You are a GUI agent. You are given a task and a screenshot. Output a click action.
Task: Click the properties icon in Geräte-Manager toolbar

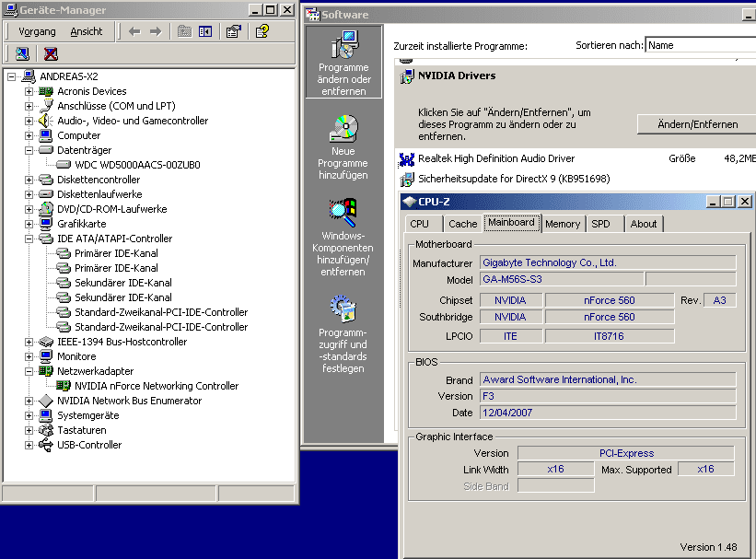pos(233,32)
